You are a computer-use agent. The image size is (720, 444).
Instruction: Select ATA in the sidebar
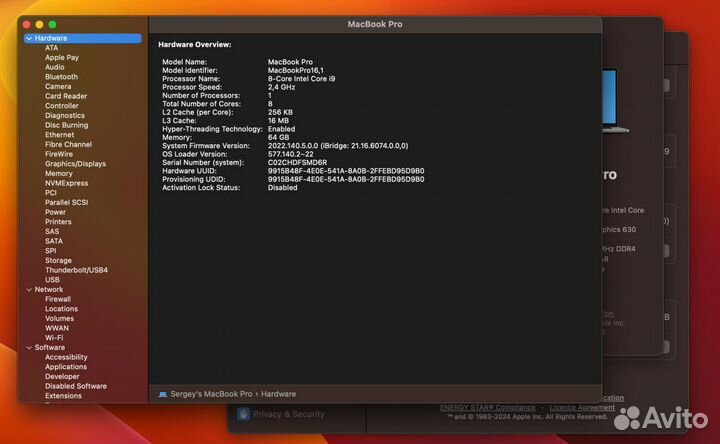pos(51,48)
